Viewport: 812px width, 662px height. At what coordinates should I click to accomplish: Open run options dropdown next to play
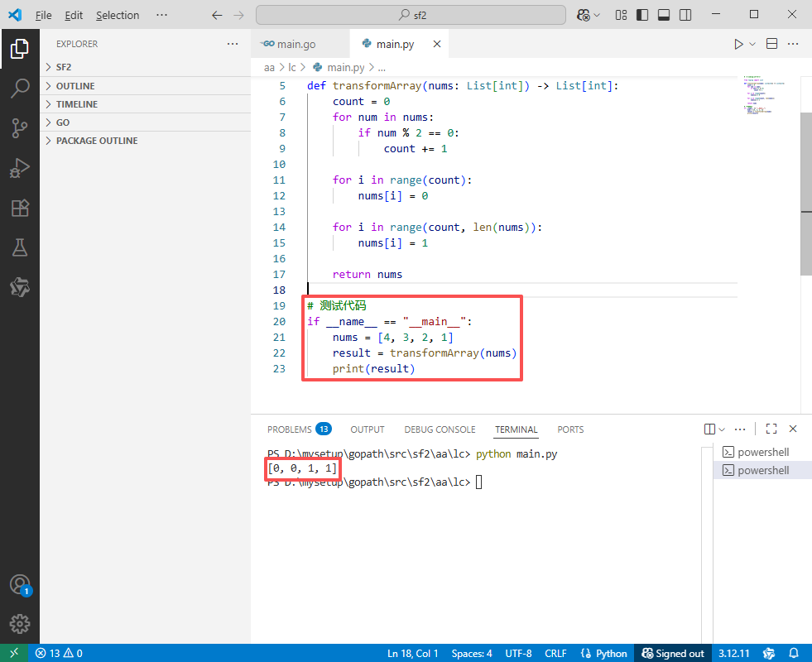[x=752, y=44]
